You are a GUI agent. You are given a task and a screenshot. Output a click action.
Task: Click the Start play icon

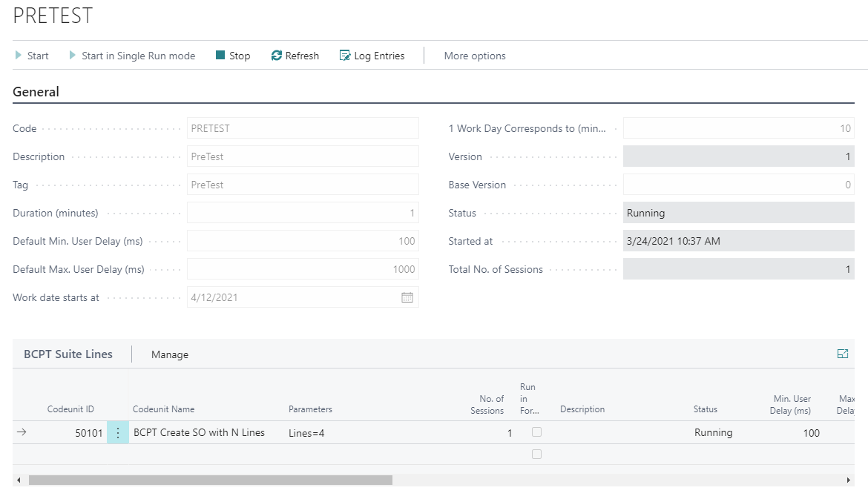point(19,56)
